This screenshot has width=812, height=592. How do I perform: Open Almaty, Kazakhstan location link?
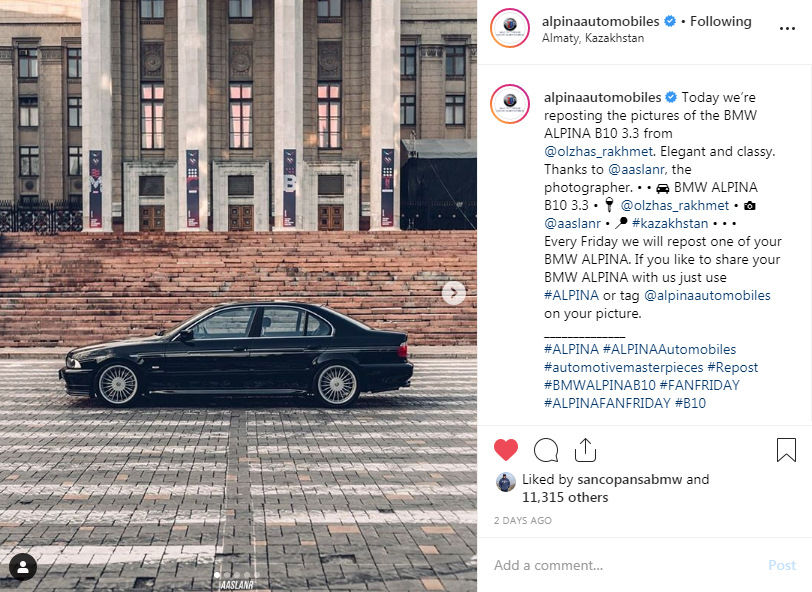[593, 38]
